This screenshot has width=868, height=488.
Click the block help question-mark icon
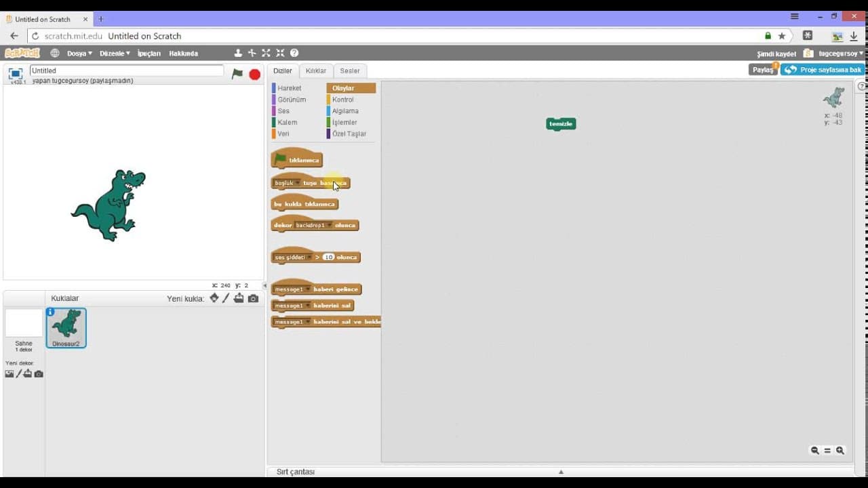pyautogui.click(x=294, y=53)
